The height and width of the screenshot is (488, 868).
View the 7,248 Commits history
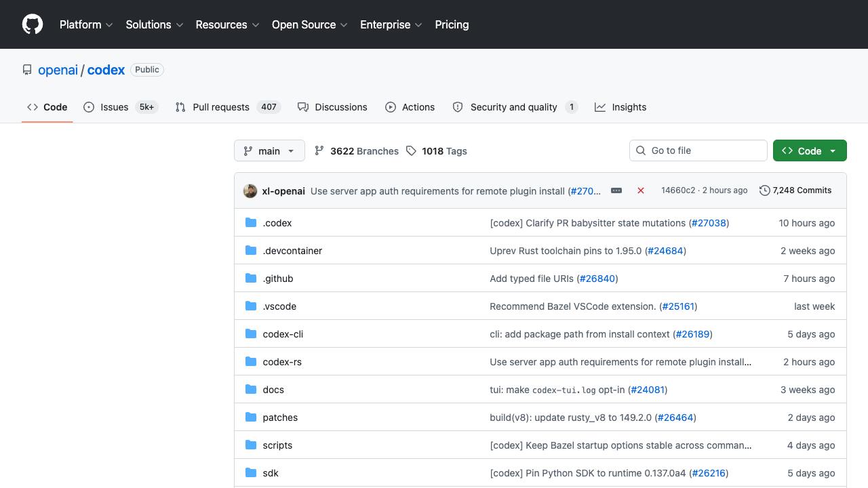[x=795, y=190]
